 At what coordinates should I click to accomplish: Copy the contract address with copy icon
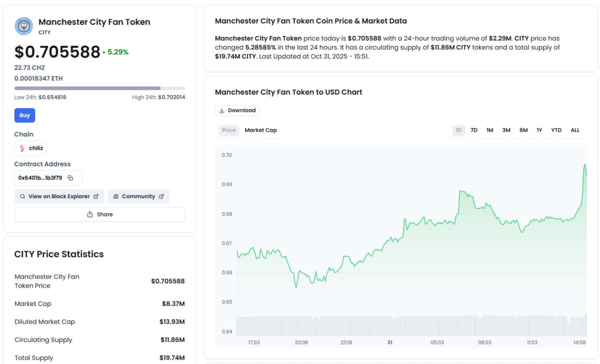click(70, 178)
